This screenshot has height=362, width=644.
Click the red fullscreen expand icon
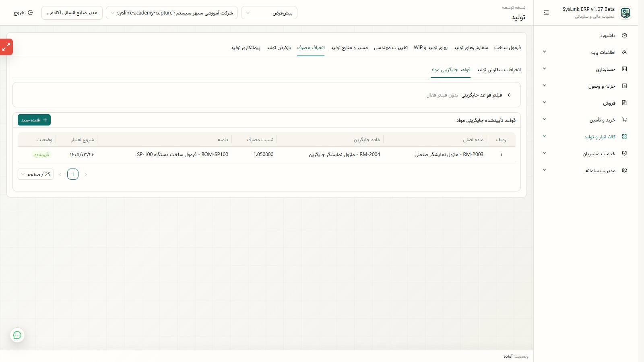point(6,47)
